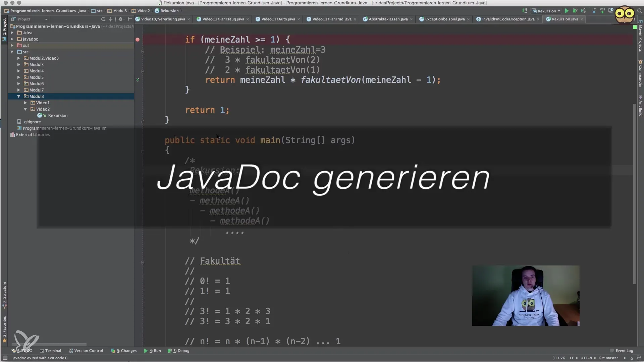This screenshot has width=644, height=362.
Task: Click the 311:76 caret position in the status bar
Action: coord(559,358)
